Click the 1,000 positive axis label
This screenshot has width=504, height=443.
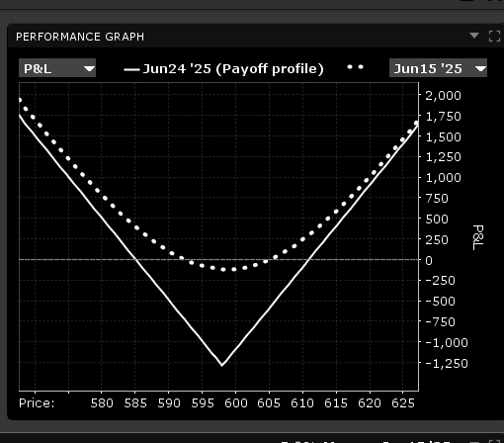pos(443,178)
